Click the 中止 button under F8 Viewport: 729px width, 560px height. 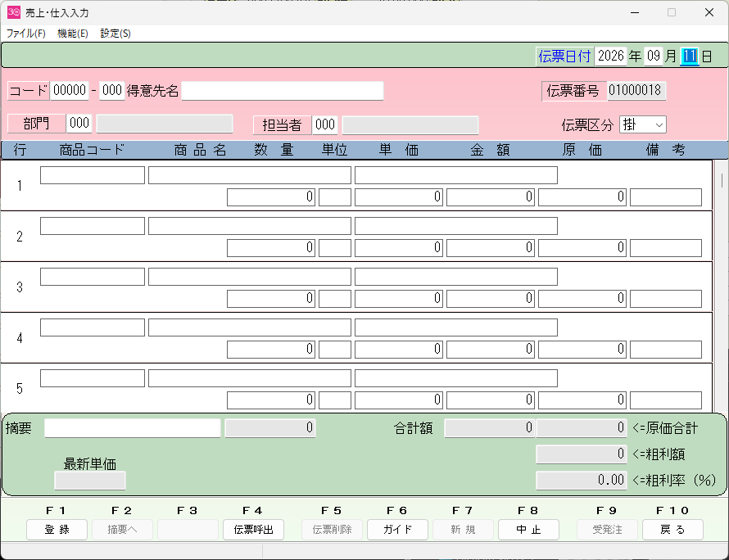click(x=528, y=530)
